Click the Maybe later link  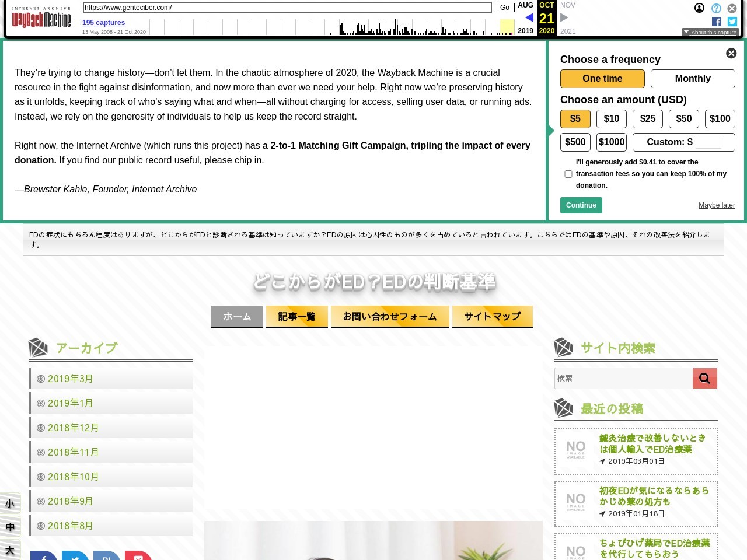tap(717, 205)
